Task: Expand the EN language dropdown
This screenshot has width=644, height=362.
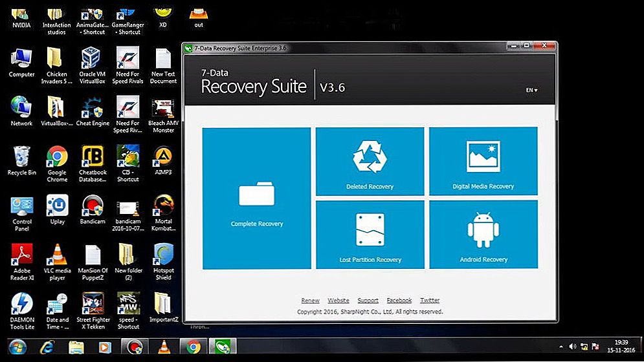Action: (x=531, y=90)
